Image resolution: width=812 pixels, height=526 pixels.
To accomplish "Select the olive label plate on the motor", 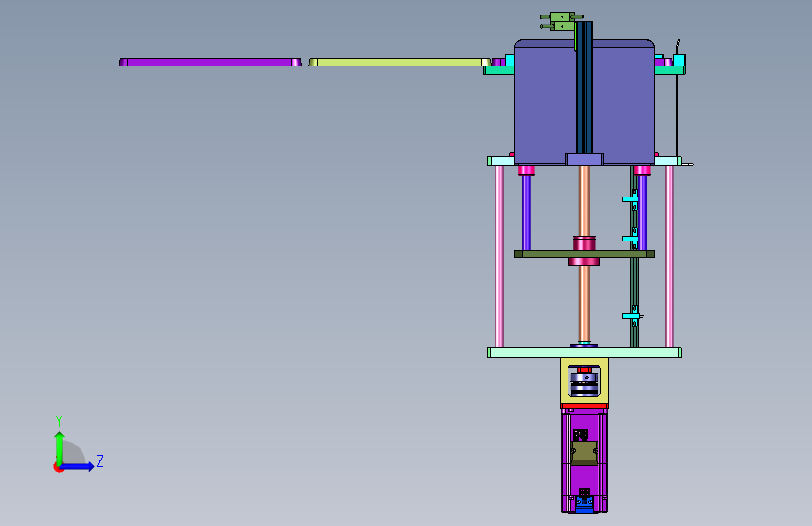I will pos(584,452).
